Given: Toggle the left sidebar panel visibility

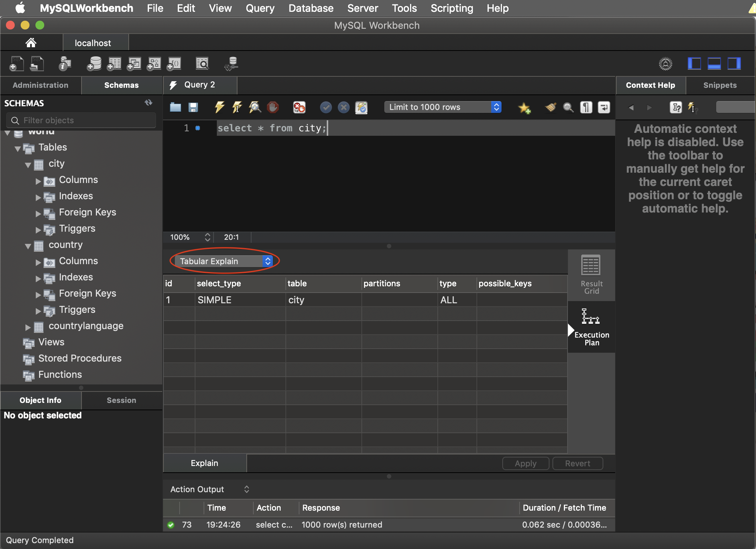Looking at the screenshot, I should click(x=694, y=63).
